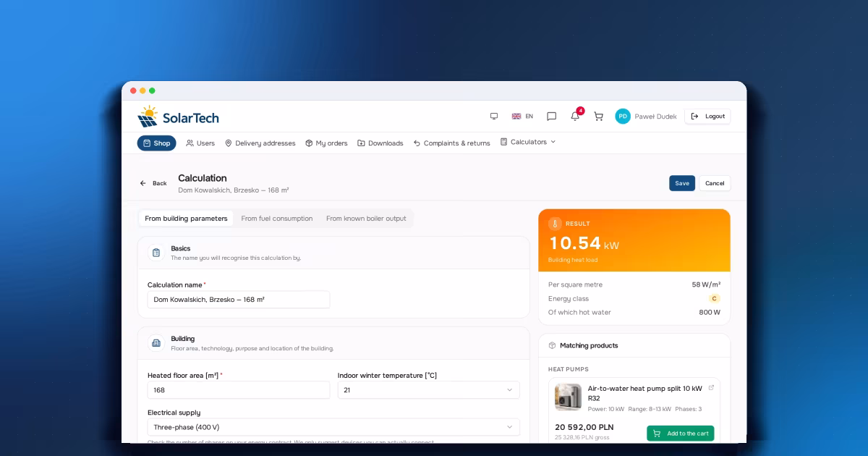Switch to From fuel consumption tab

coord(277,218)
